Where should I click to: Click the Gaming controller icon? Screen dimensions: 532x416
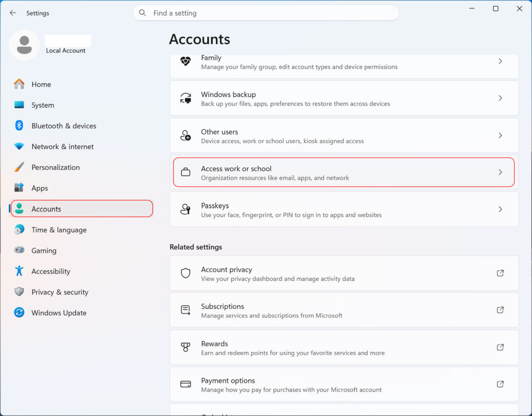19,250
